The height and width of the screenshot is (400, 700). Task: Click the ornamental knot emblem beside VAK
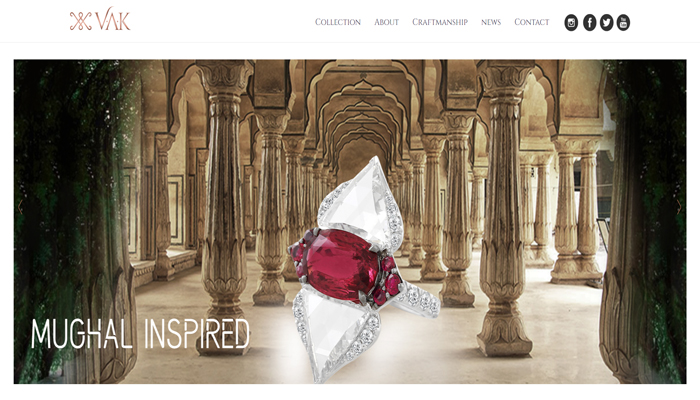[80, 21]
